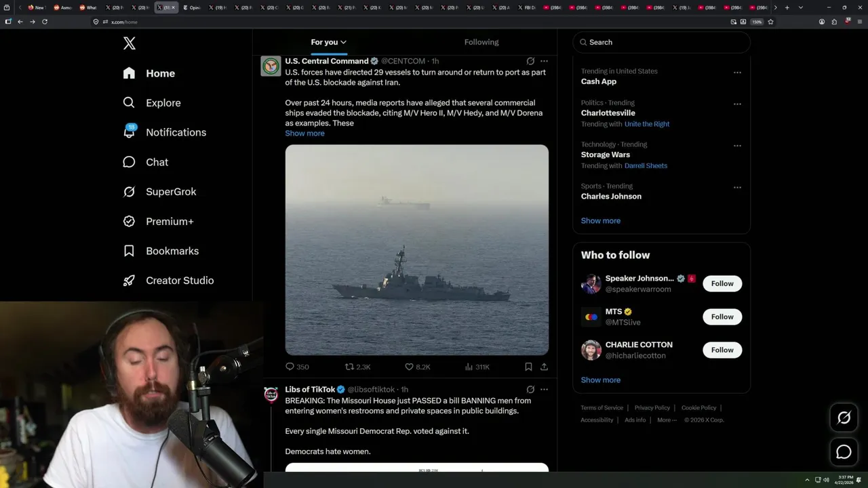The width and height of the screenshot is (868, 488).
Task: Open Terms of Service link
Action: (x=601, y=408)
